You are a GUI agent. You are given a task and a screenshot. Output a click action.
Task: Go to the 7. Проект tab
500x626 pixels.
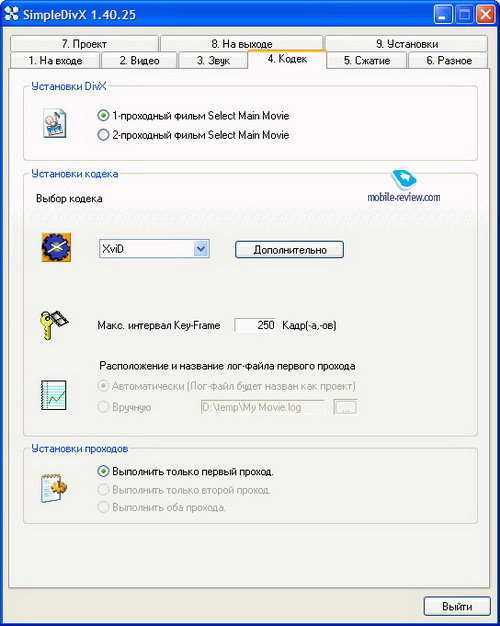tap(84, 44)
